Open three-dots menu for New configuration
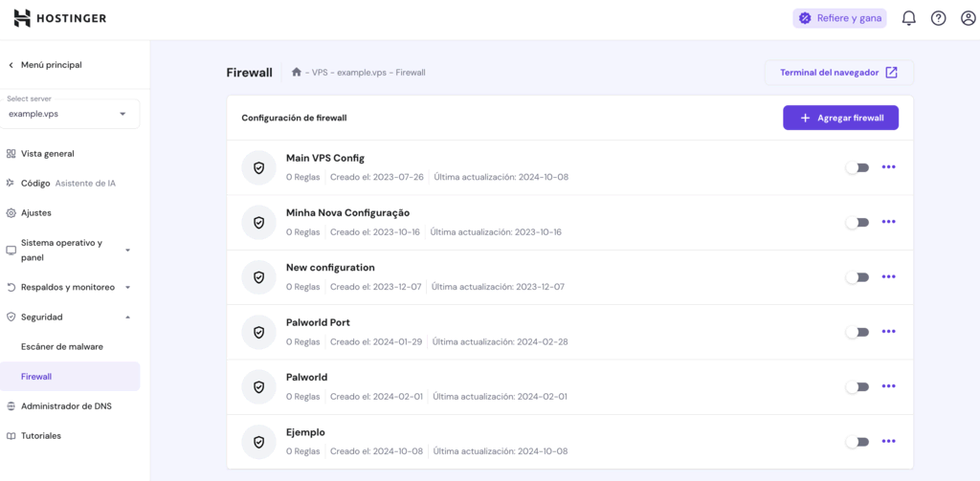Image resolution: width=980 pixels, height=481 pixels. (888, 277)
